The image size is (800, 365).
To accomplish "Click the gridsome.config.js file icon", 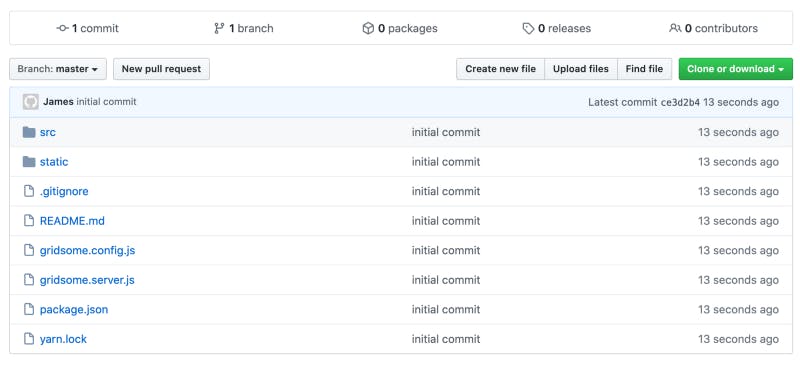I will [30, 251].
